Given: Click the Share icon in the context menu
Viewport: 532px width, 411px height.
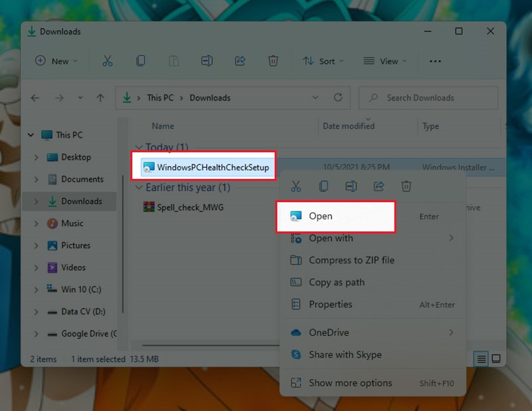Looking at the screenshot, I should coord(378,186).
